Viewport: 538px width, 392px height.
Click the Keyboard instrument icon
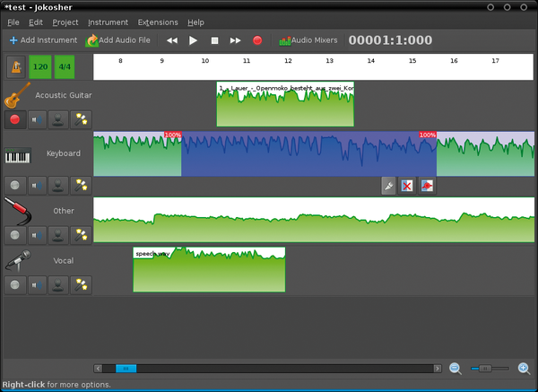click(18, 154)
